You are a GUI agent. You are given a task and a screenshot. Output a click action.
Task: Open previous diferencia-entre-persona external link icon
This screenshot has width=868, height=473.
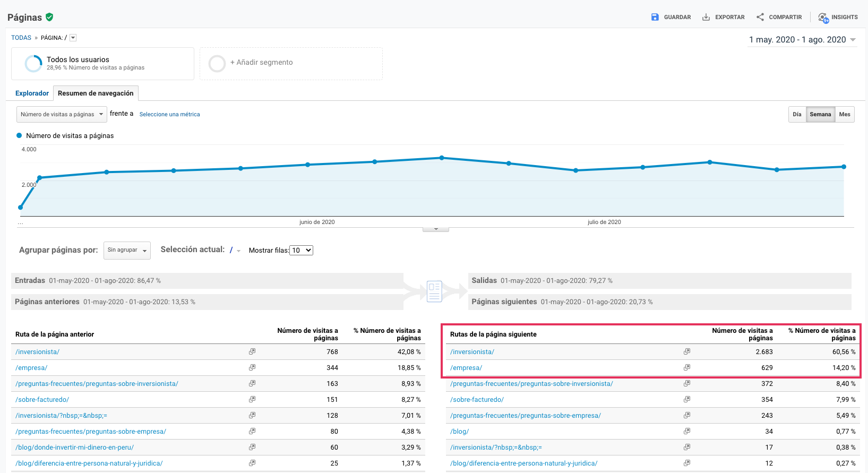point(252,463)
